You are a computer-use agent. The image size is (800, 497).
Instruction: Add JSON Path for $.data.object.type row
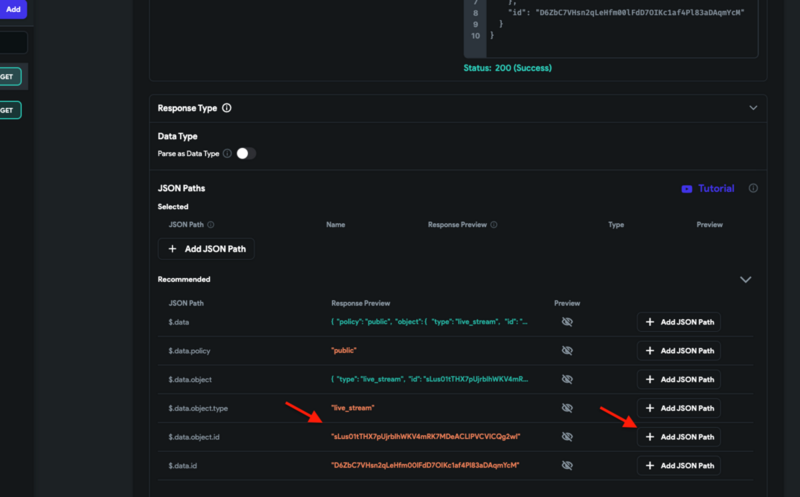[679, 408]
